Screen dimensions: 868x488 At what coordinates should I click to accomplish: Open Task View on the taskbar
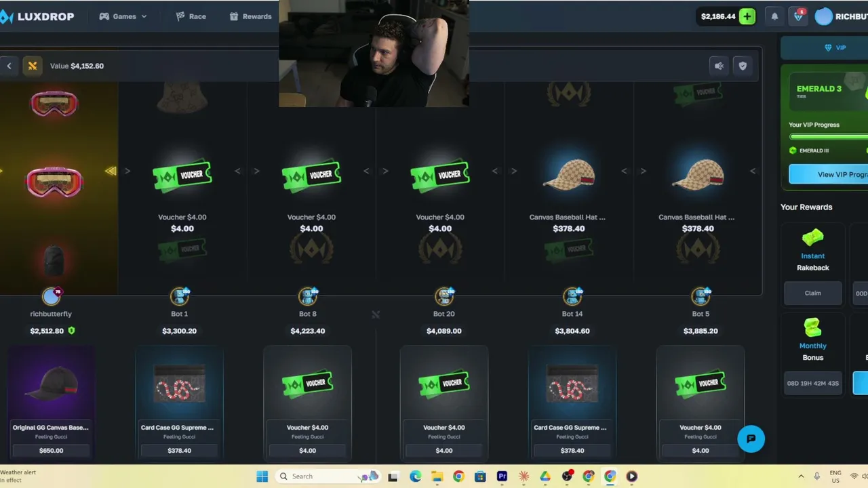click(393, 476)
